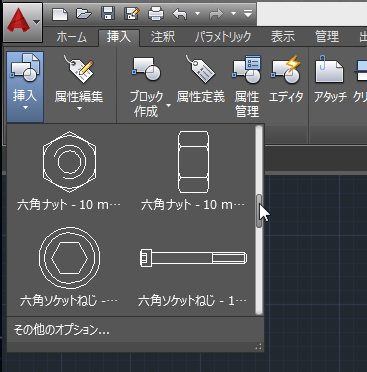This screenshot has width=367, height=372.
Task: Switch to the ホーム tab
Action: point(71,37)
